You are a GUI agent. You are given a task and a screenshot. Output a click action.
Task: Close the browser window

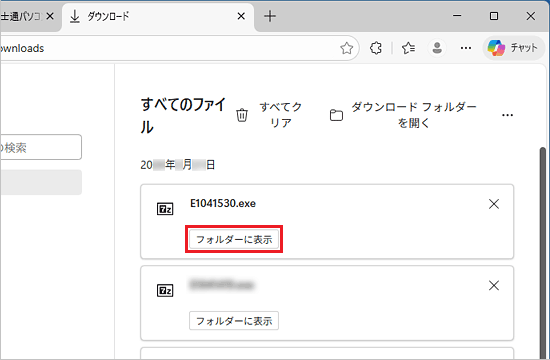531,16
